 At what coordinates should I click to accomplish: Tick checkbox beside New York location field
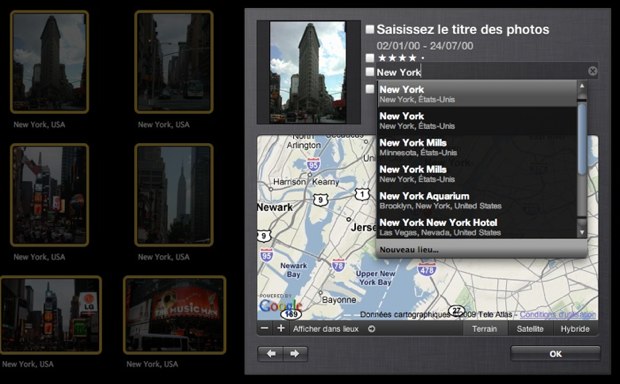[370, 72]
